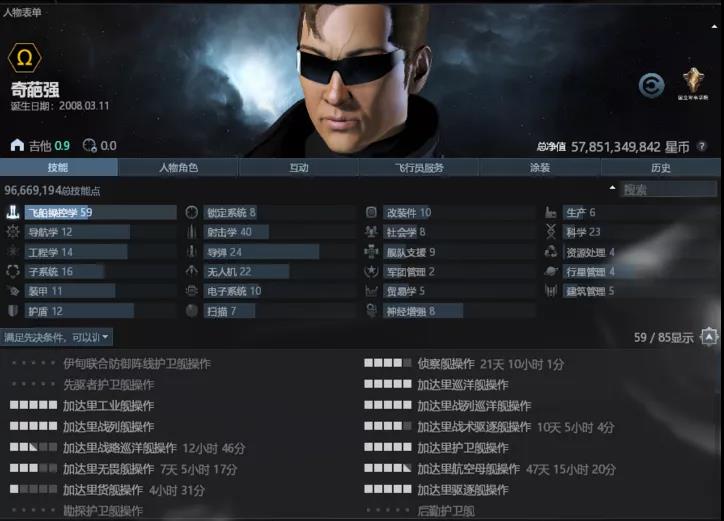
Task: Click the Omega clone state icon
Action: click(24, 58)
